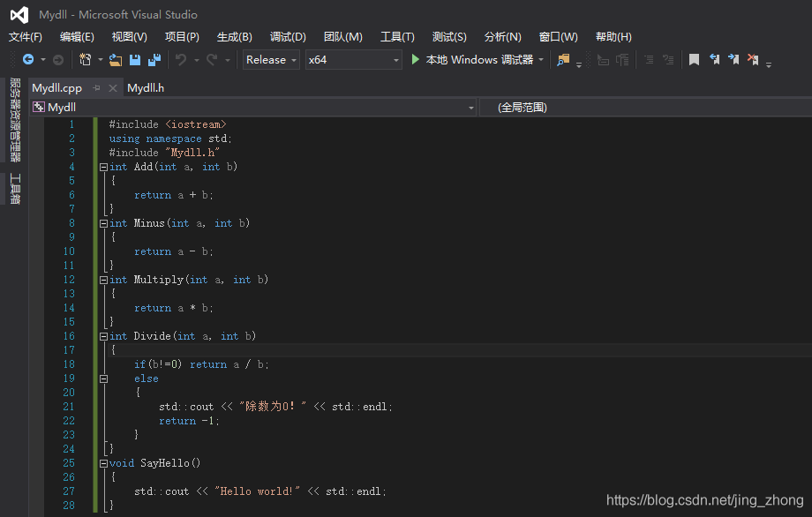
Task: Open the 服务器资源管理器 side panel
Action: tap(15, 120)
